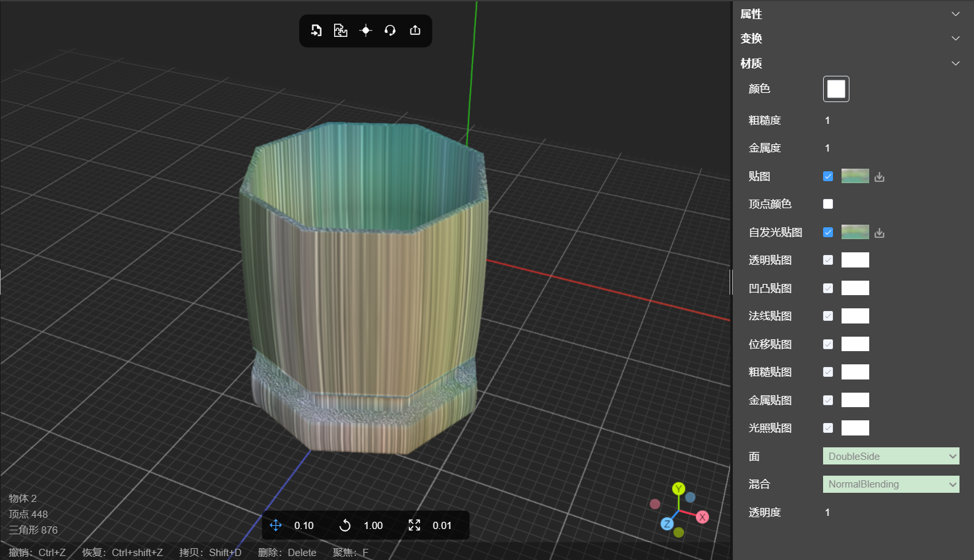This screenshot has width=974, height=560.
Task: Click the 拷贝: Shift+D status hint
Action: point(210,553)
